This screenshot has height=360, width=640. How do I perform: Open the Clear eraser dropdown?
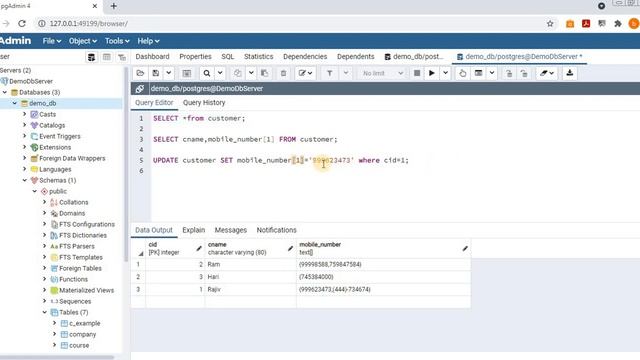547,73
